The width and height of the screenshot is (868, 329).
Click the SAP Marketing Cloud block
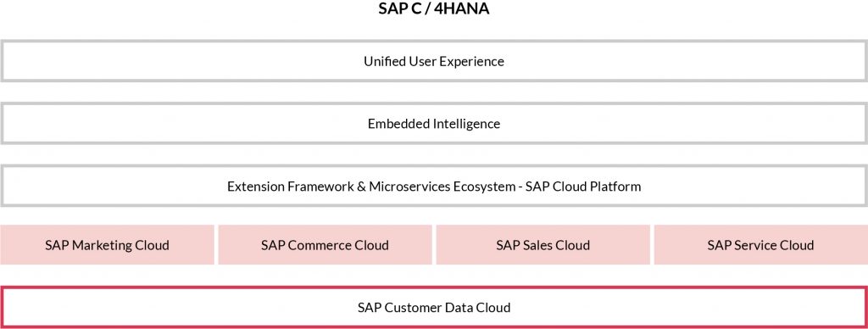pos(107,245)
